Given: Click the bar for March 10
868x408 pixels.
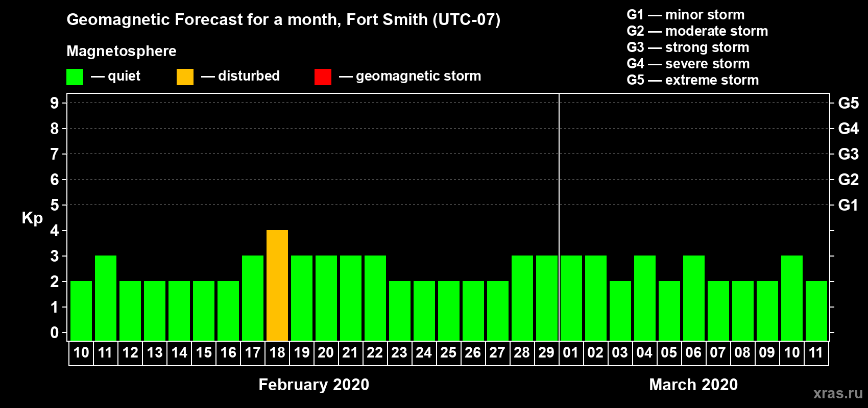Looking at the screenshot, I should (792, 298).
